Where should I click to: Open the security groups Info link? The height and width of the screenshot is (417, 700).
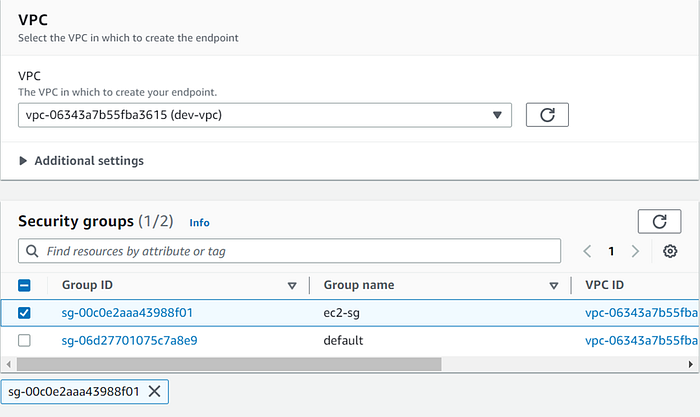199,223
